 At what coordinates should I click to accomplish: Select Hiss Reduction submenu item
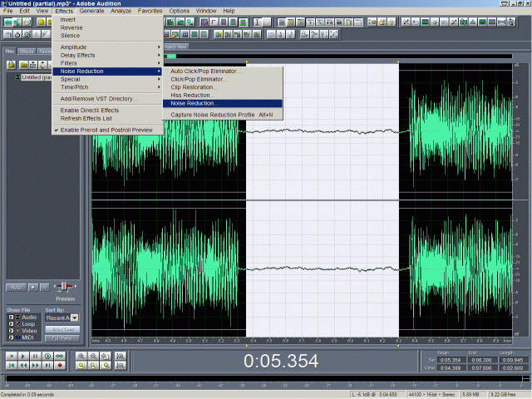(223, 96)
